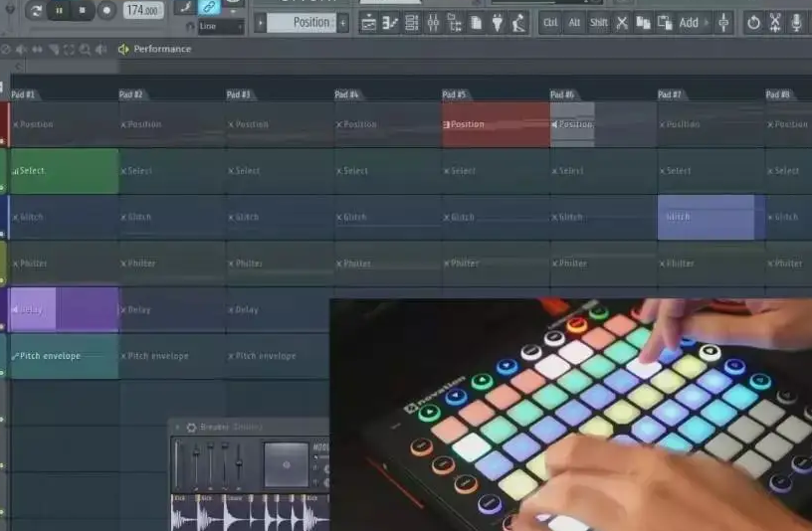Trigger red Position clip under Pad #5
This screenshot has width=812, height=531.
(496, 124)
